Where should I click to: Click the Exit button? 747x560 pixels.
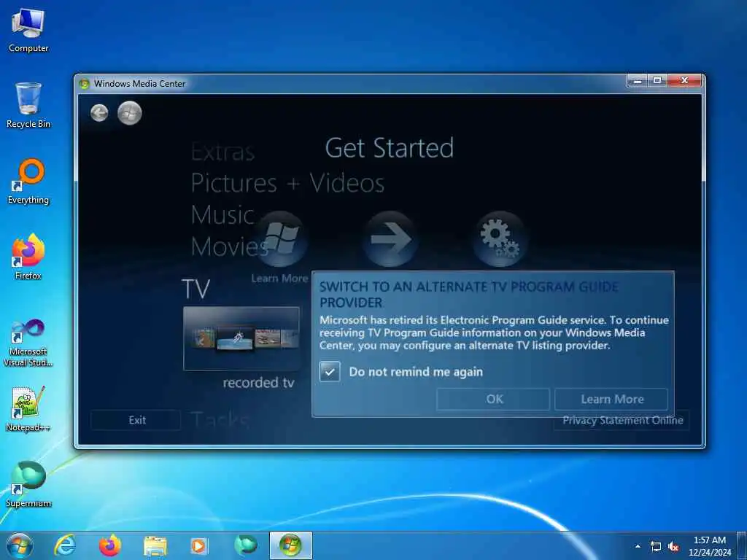(136, 420)
